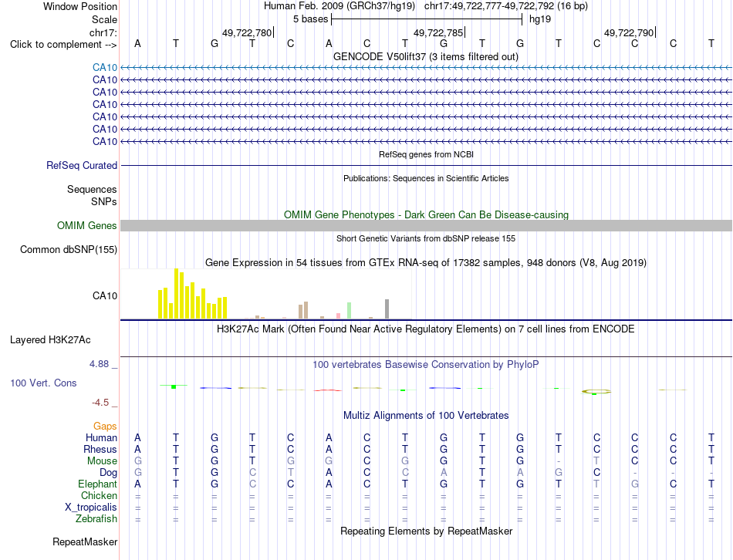The height and width of the screenshot is (560, 733).
Task: Select the Mouse alignment row label
Action: click(102, 461)
